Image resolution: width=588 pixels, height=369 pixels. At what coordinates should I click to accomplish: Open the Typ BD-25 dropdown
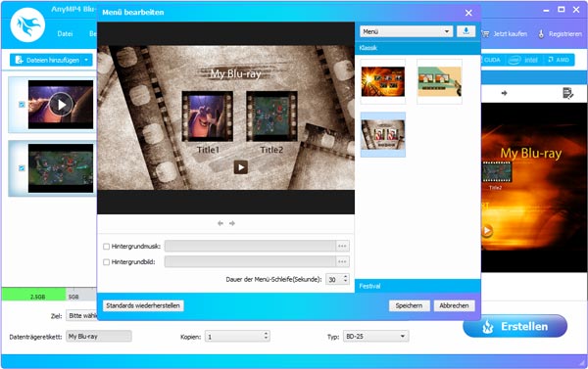pyautogui.click(x=375, y=337)
